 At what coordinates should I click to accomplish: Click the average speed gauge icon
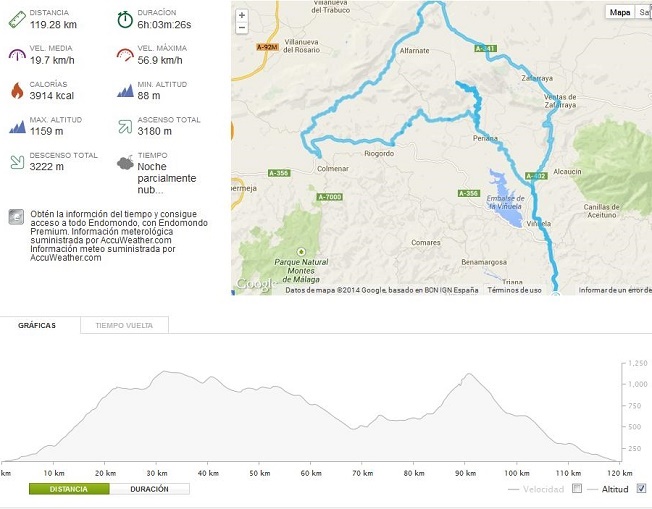coord(17,54)
